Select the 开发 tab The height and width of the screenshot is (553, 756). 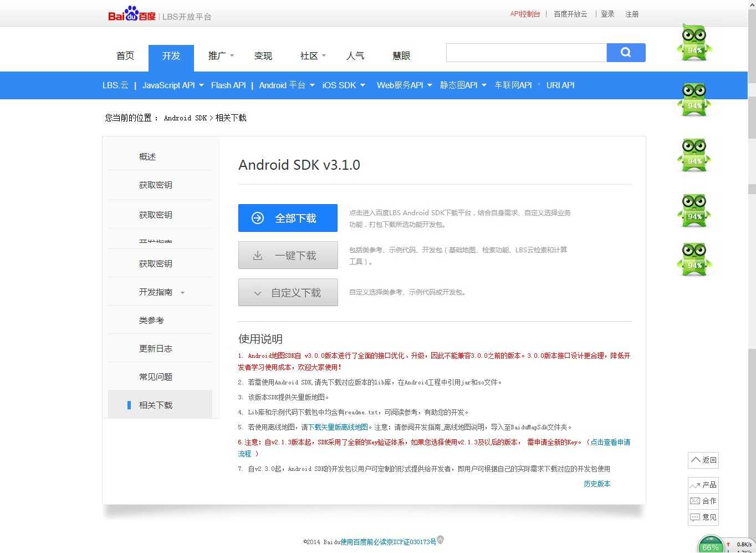(171, 58)
